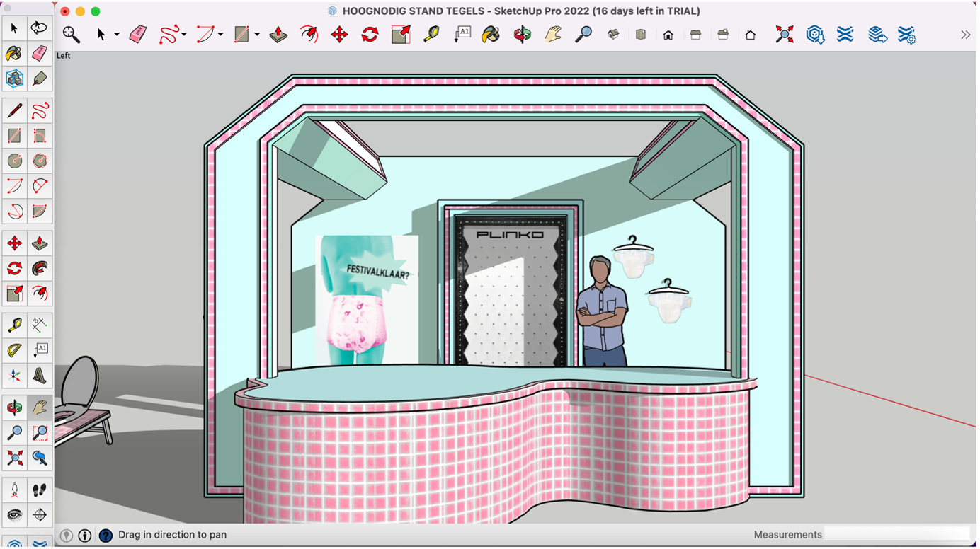980x549 pixels.
Task: Select the Protractor tool
Action: tap(14, 350)
